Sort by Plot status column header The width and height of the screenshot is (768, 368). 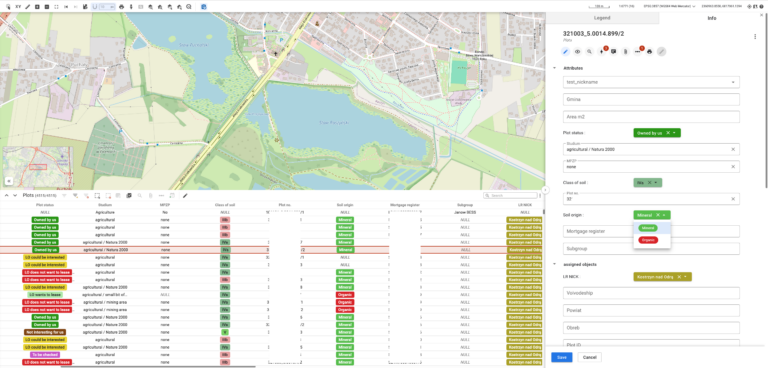(45, 205)
